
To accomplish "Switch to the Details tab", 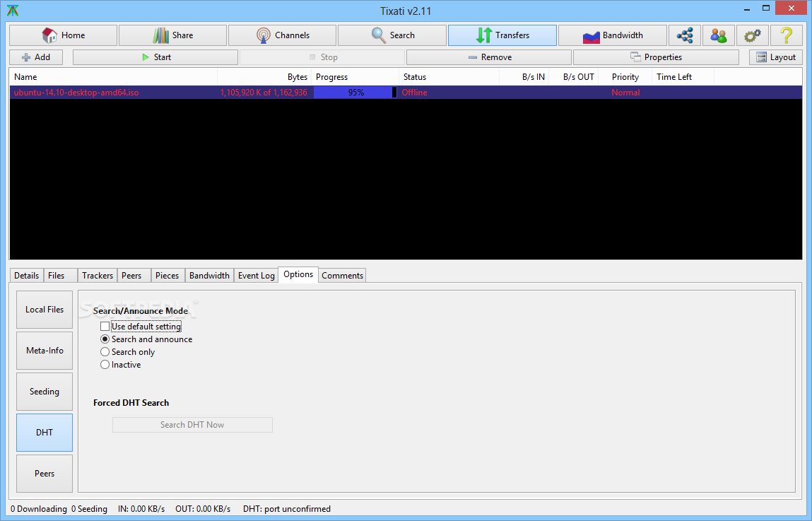I will click(x=26, y=276).
